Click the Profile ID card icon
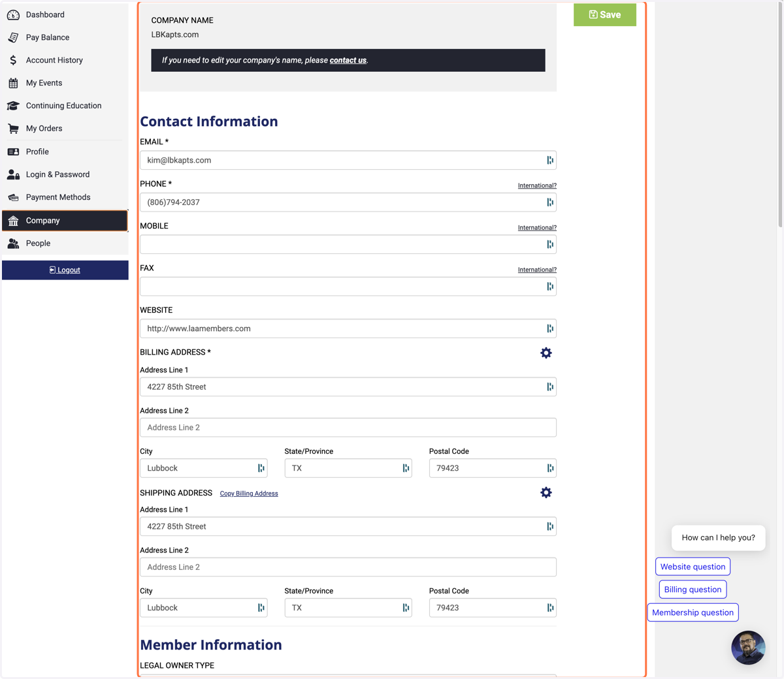 tap(13, 151)
